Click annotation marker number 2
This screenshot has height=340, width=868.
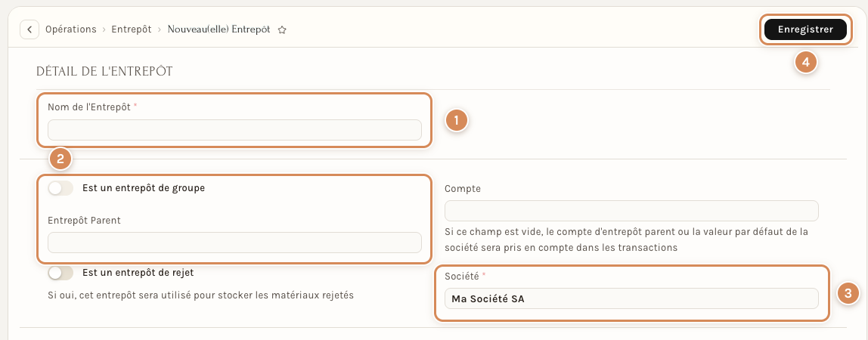point(60,159)
